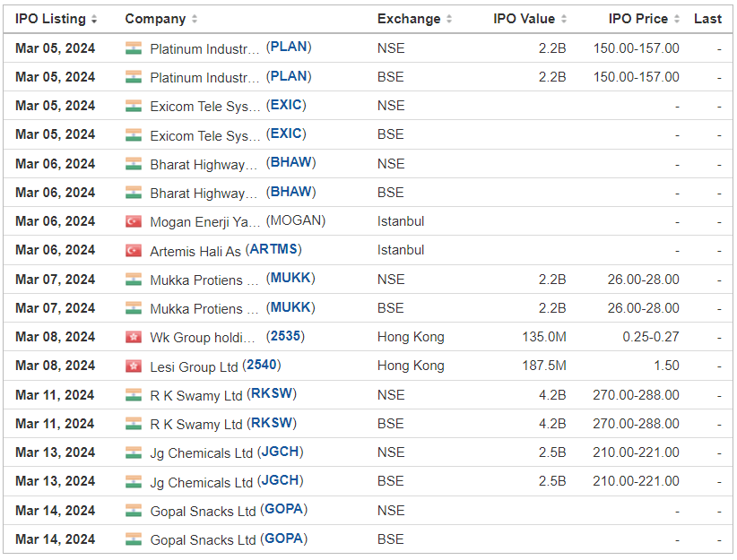The height and width of the screenshot is (560, 737).
Task: Click the Last column header
Action: [x=707, y=19]
